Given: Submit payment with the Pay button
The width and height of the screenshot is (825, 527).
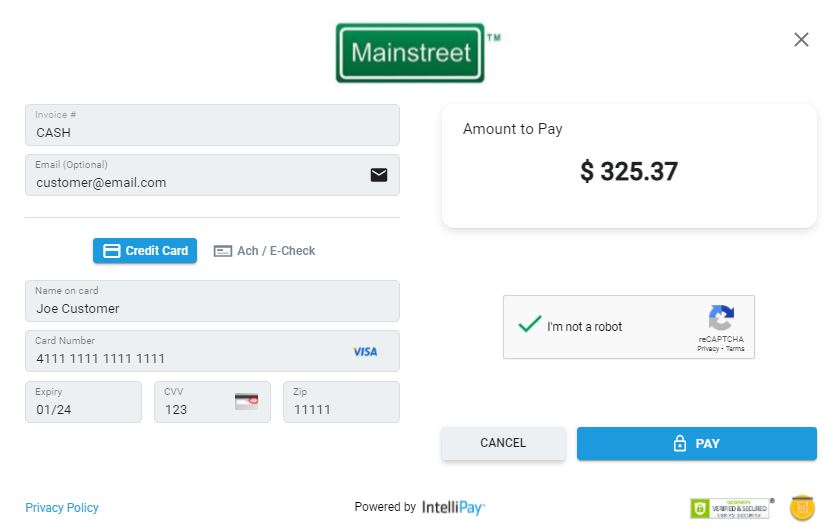Looking at the screenshot, I should pos(696,444).
